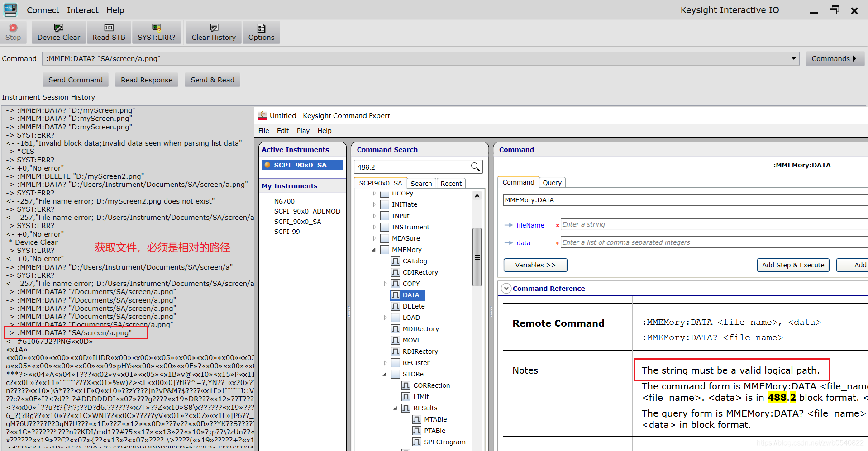Click the data parameter arrow icon

[509, 243]
